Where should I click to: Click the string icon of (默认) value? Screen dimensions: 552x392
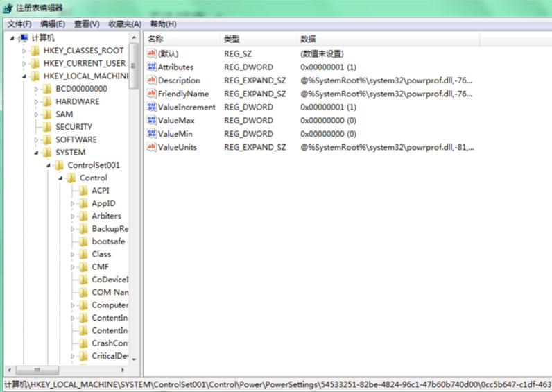tap(152, 53)
